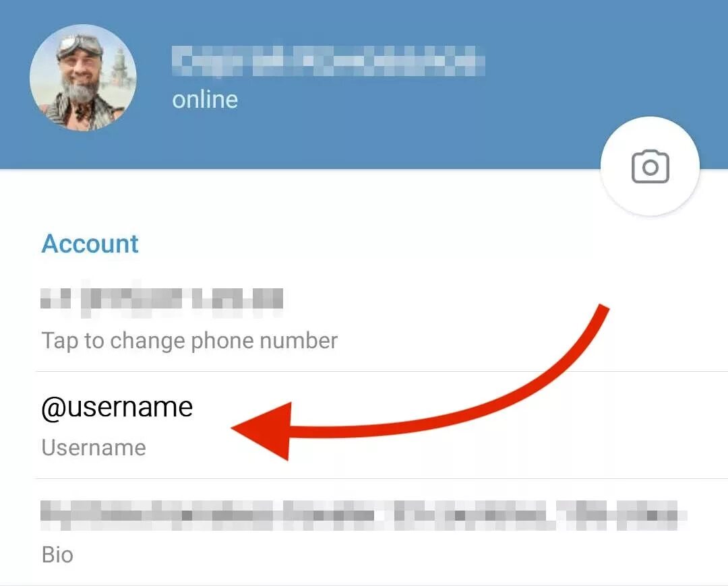Click the Username caption label
728x586 pixels.
pos(94,448)
